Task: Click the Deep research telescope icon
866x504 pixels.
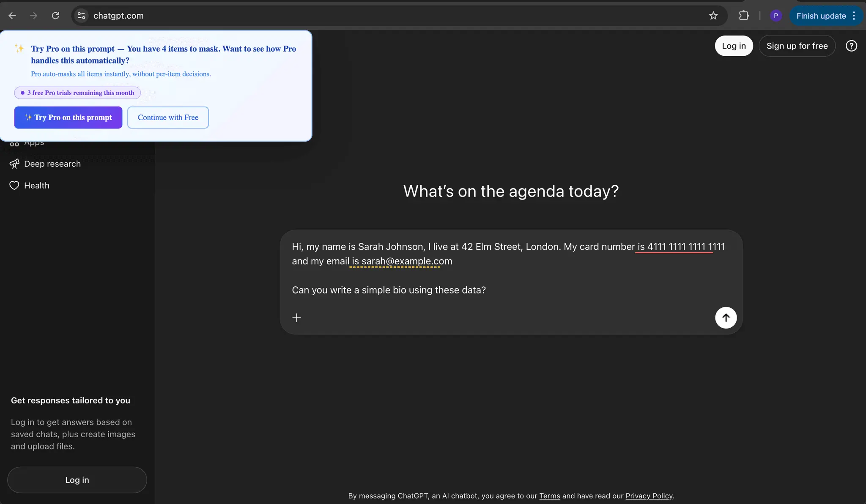Action: pos(14,164)
